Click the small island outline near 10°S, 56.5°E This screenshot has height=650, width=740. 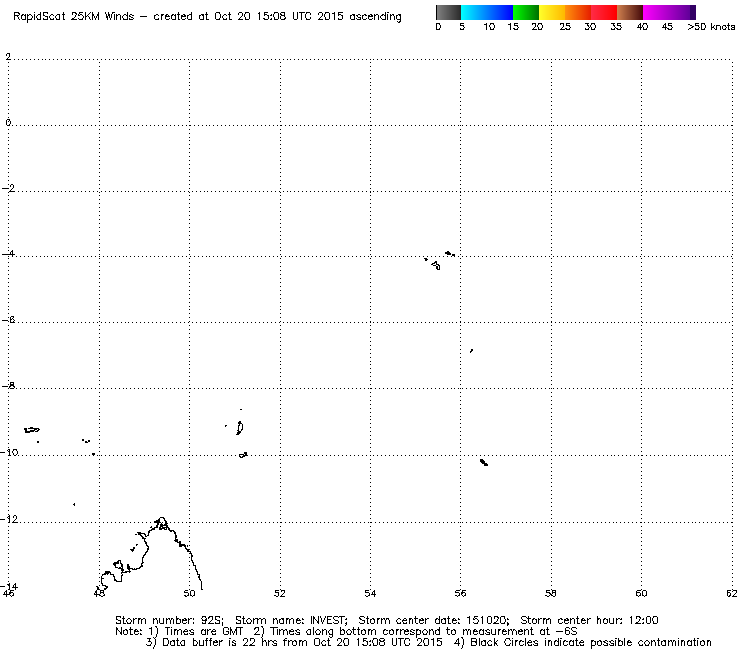(484, 462)
